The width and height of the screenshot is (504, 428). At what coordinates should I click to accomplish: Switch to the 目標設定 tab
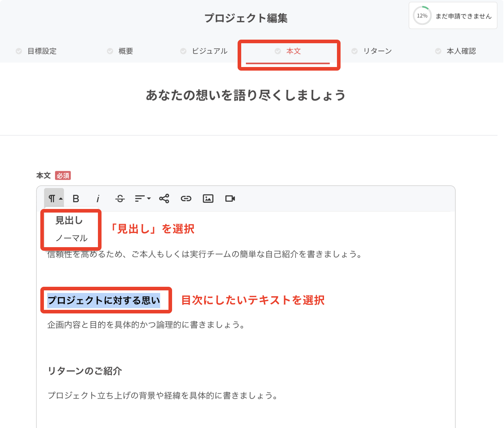click(42, 51)
